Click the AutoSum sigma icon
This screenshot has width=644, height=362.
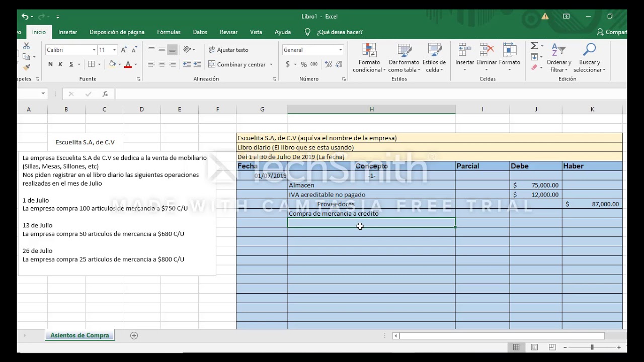pyautogui.click(x=534, y=46)
